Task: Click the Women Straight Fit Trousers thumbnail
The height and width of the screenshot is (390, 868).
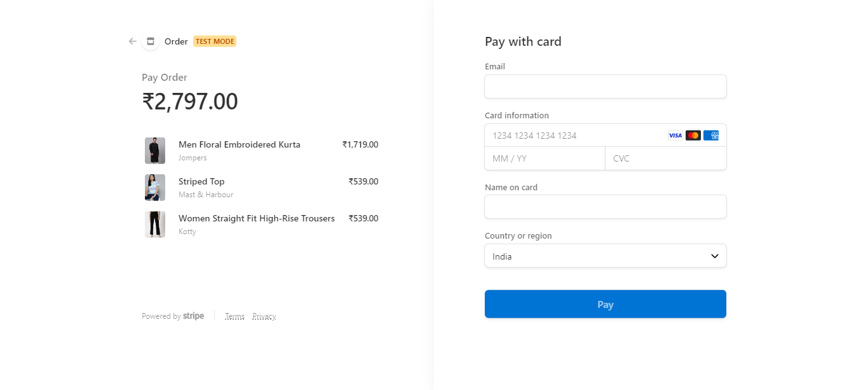Action: (155, 225)
